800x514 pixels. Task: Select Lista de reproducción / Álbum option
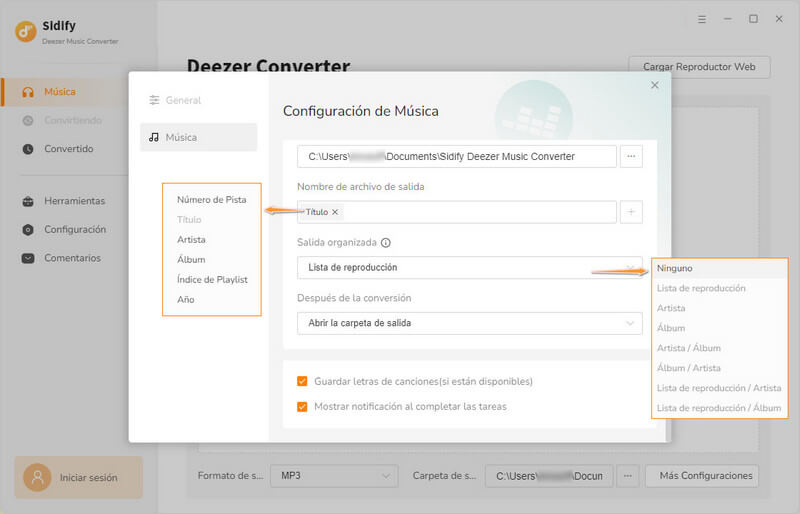(x=720, y=408)
